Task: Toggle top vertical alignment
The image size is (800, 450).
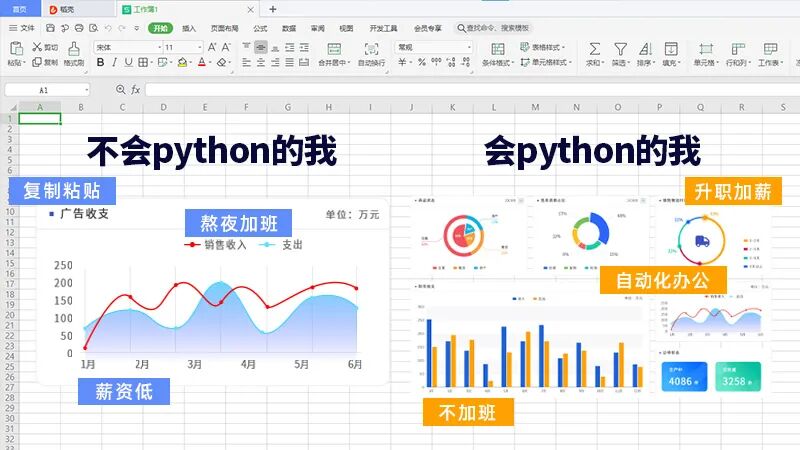Action: coord(246,47)
